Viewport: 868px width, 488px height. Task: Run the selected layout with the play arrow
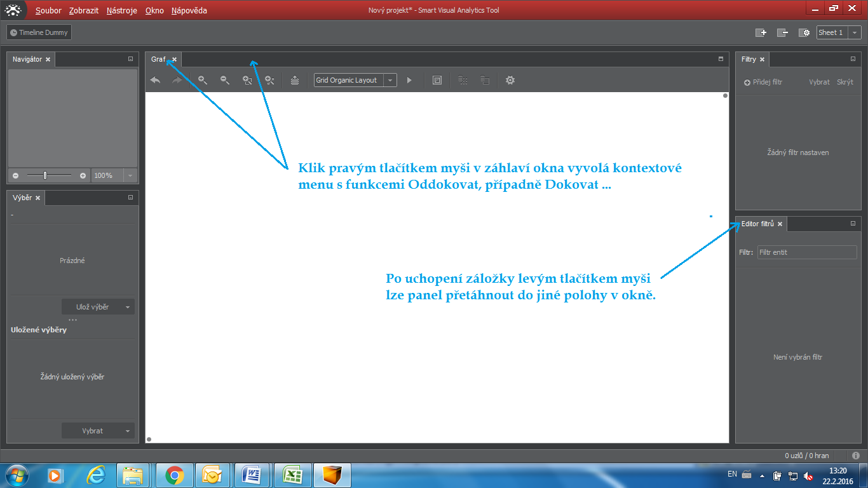pos(409,80)
